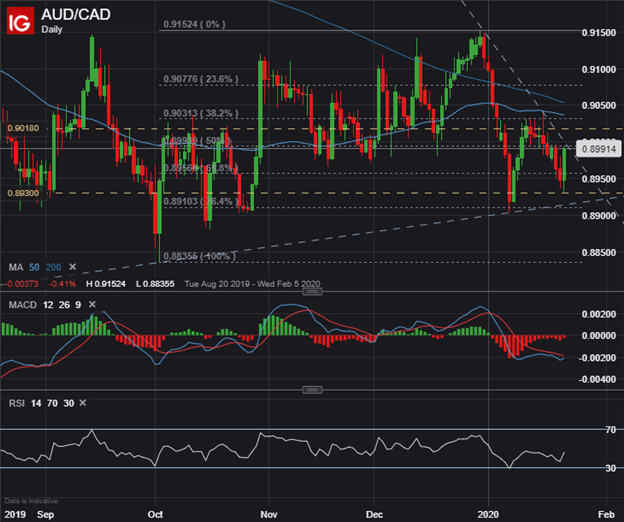
Task: Remove the MA indicator with its X
Action: point(72,267)
